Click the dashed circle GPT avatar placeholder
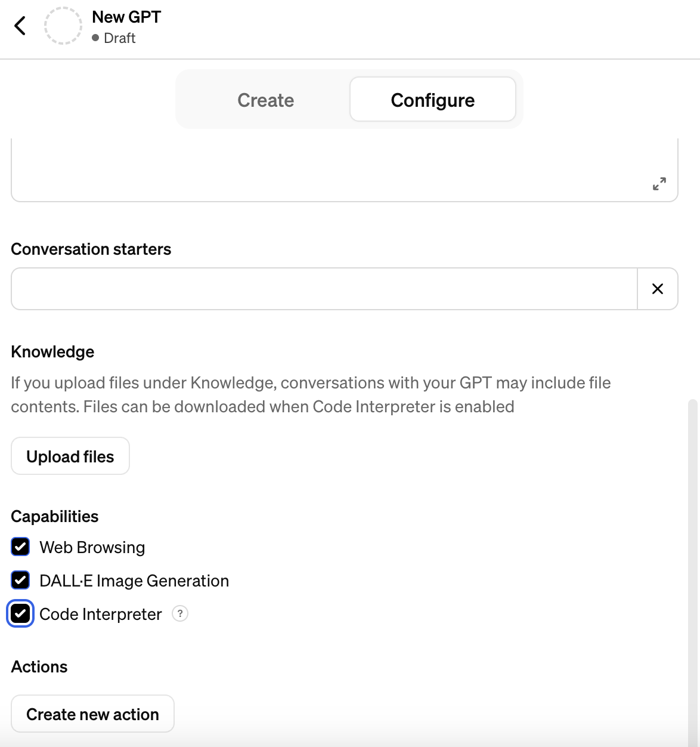Screen dimensions: 700x747 click(x=63, y=26)
